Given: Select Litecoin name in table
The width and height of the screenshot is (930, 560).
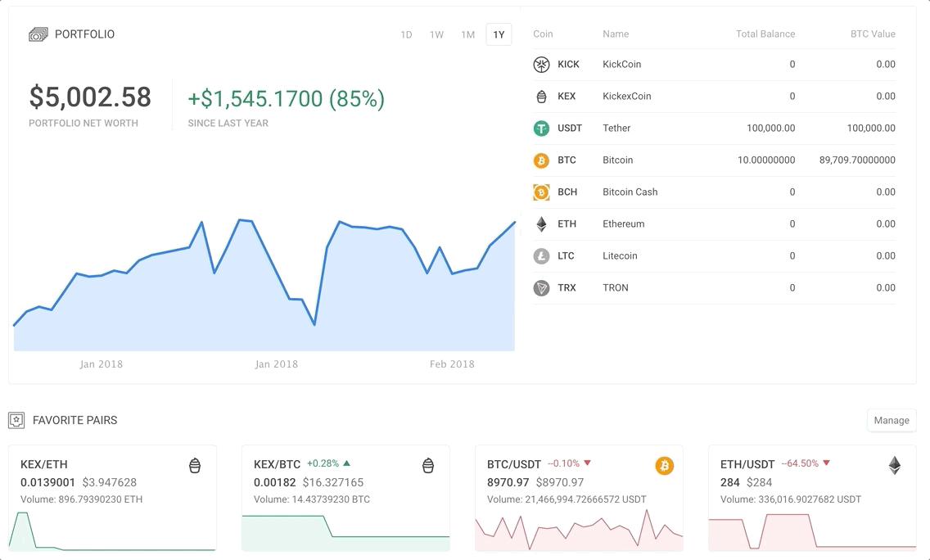Looking at the screenshot, I should click(x=620, y=256).
